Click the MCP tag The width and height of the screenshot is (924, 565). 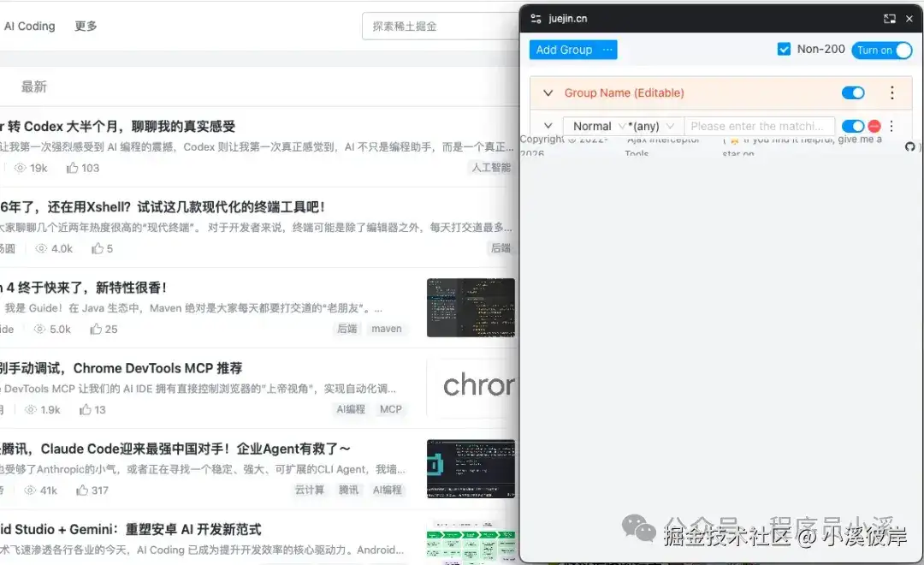pos(391,409)
